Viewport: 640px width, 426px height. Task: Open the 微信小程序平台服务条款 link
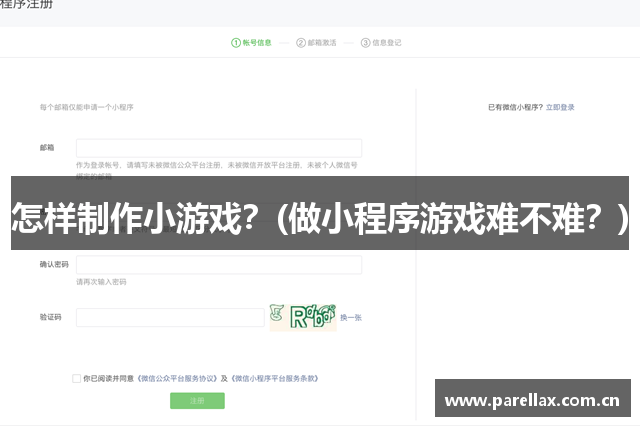click(275, 379)
